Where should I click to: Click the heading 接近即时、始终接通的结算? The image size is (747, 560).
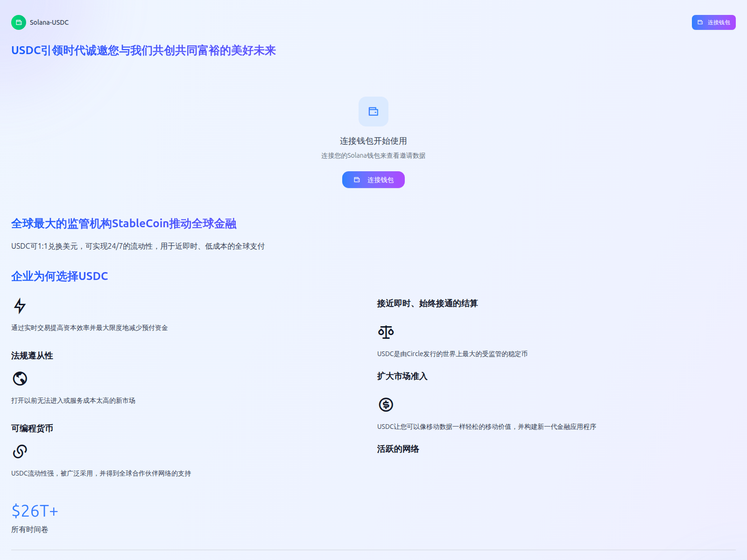coord(428,303)
